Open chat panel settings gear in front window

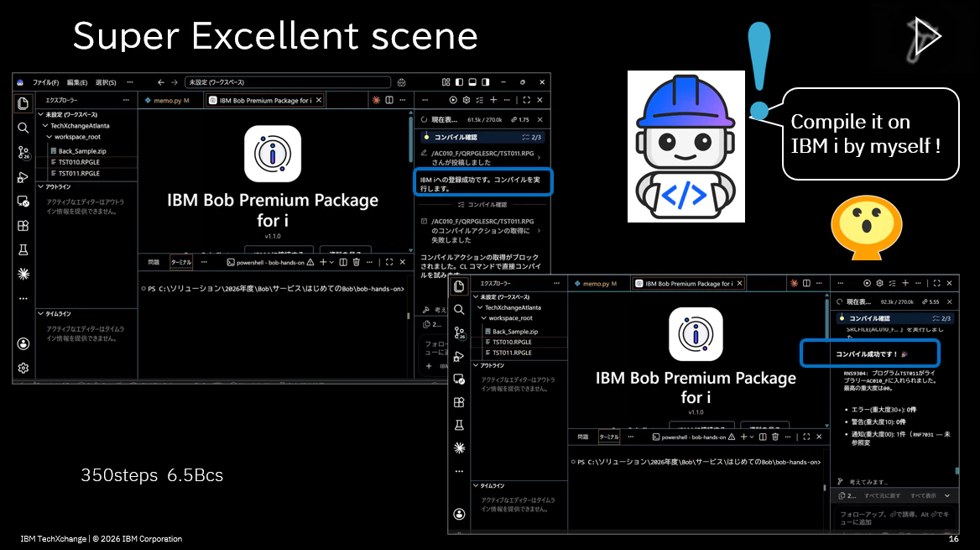(x=879, y=284)
